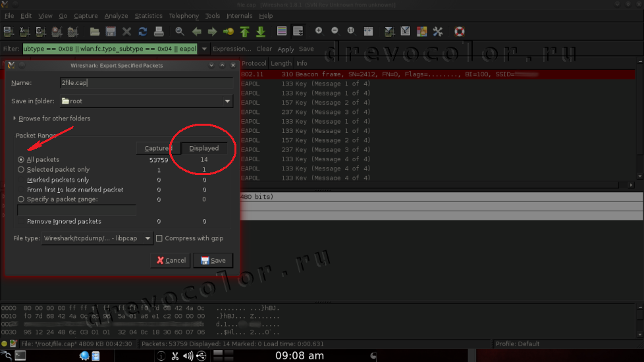Toggle the Captured packets button
Screen dimensions: 644x362
click(159, 148)
